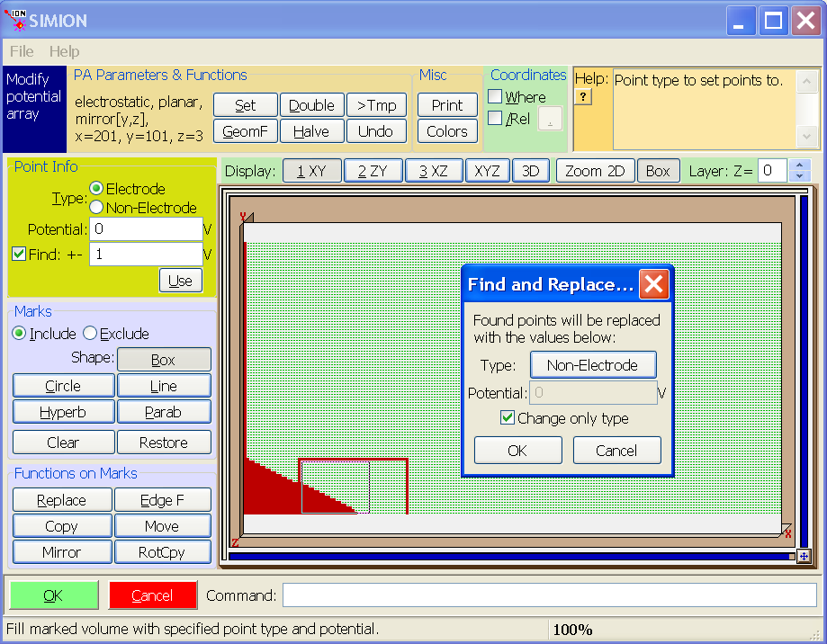Click the Zoom 2D button
This screenshot has width=827, height=644.
tap(595, 171)
